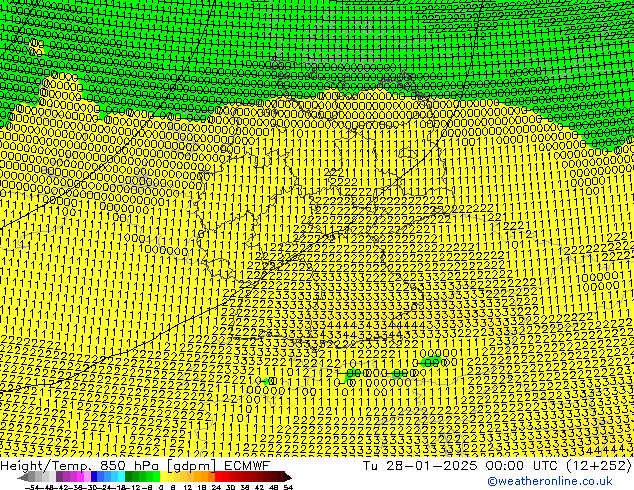Click the dark blue segment of the color scale
This screenshot has width=634, height=490.
(94, 476)
